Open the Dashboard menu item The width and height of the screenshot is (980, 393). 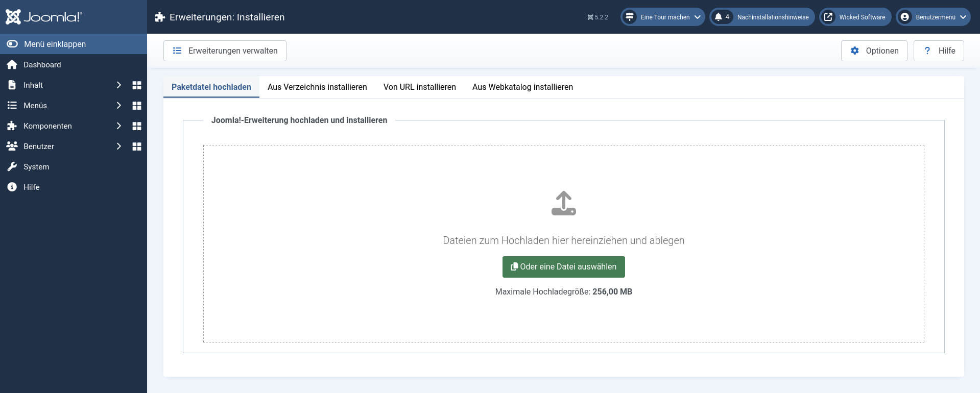74,65
